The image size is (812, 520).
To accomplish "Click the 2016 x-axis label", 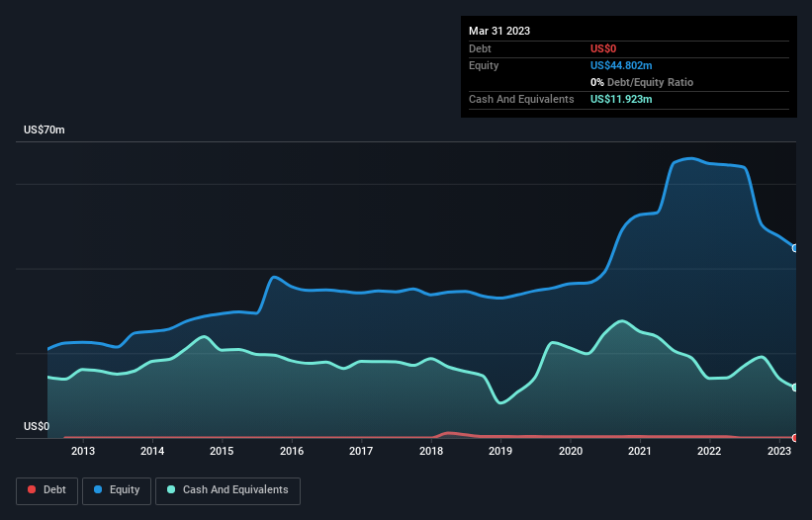I will [292, 451].
